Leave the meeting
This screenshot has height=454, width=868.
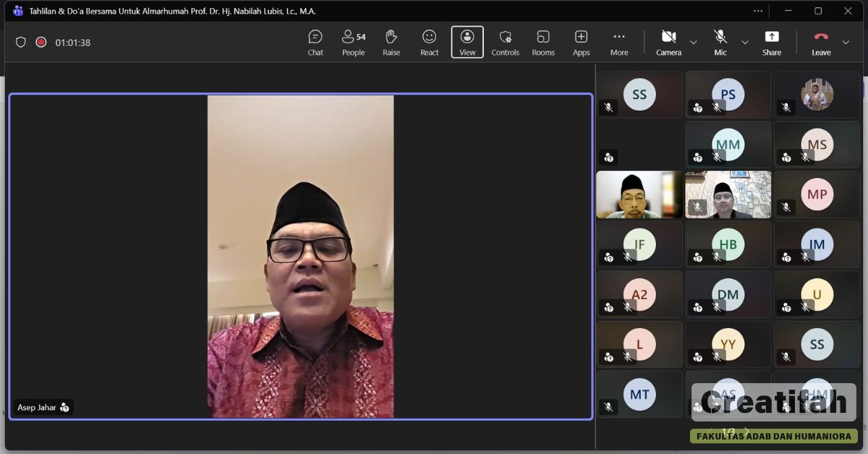[x=821, y=42]
